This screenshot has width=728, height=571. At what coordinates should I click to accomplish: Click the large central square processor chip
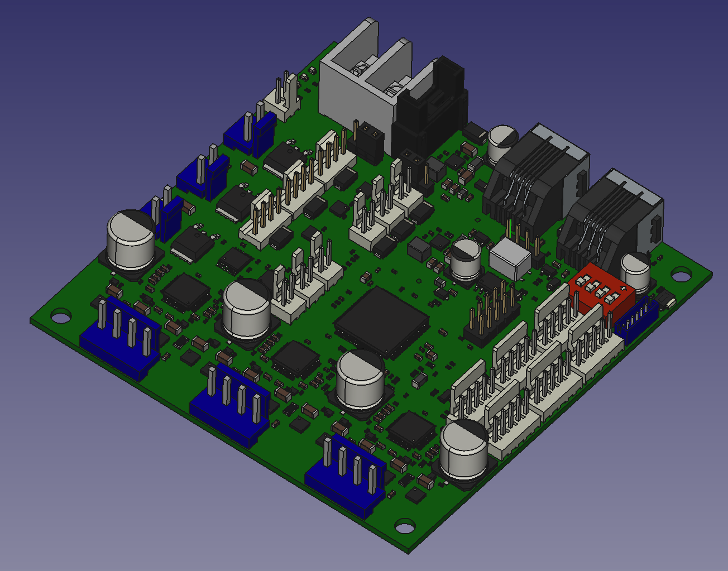click(x=382, y=323)
